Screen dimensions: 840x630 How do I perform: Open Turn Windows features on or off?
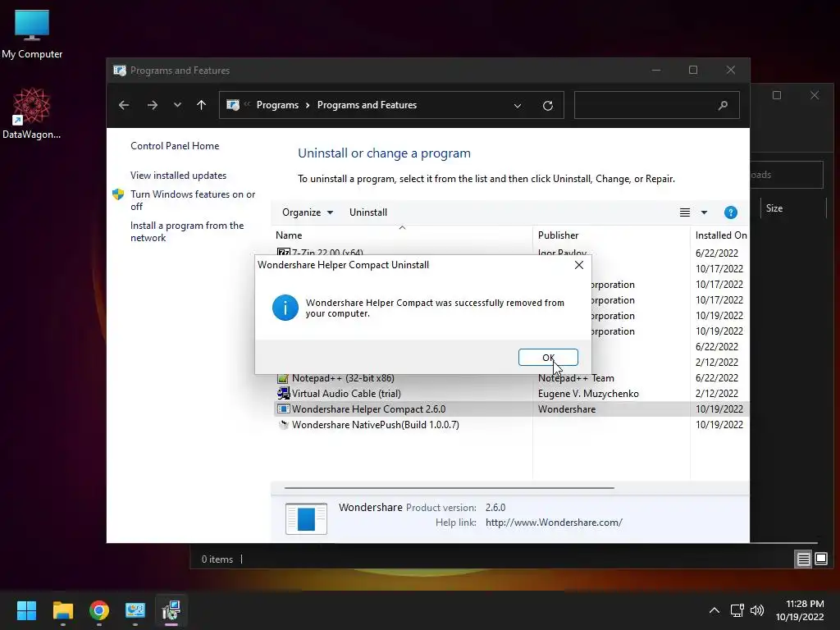click(x=193, y=200)
